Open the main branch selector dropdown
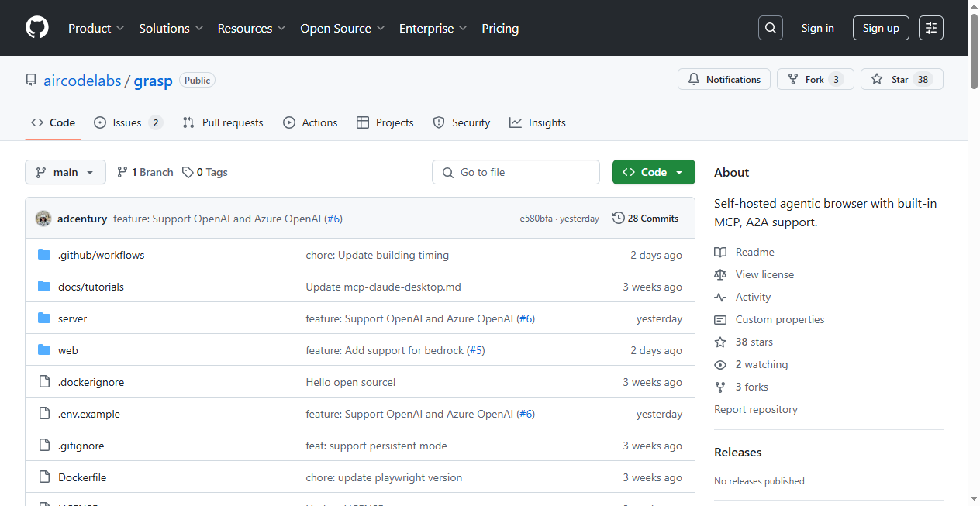The width and height of the screenshot is (980, 506). (x=65, y=172)
